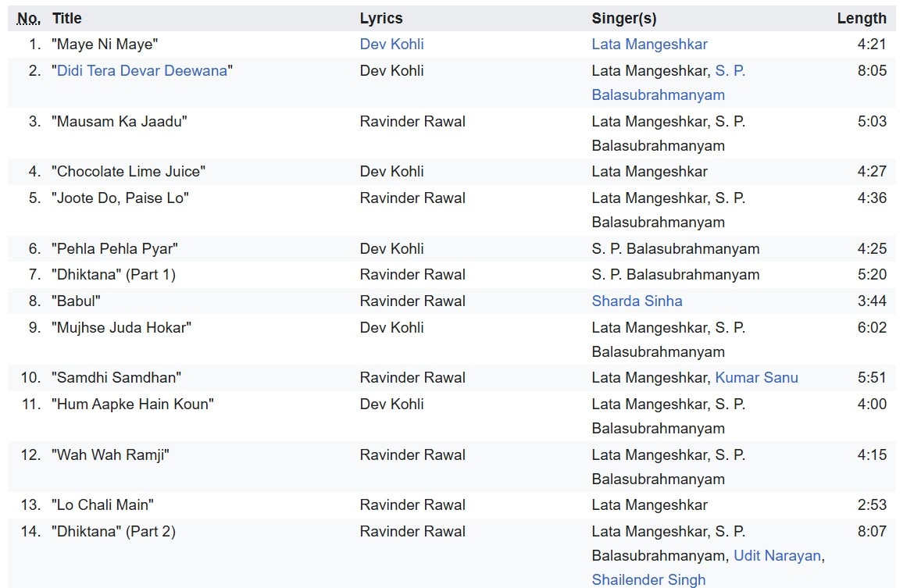
Task: Select the "Dhiktana" (Part 1) title
Action: coord(114,274)
